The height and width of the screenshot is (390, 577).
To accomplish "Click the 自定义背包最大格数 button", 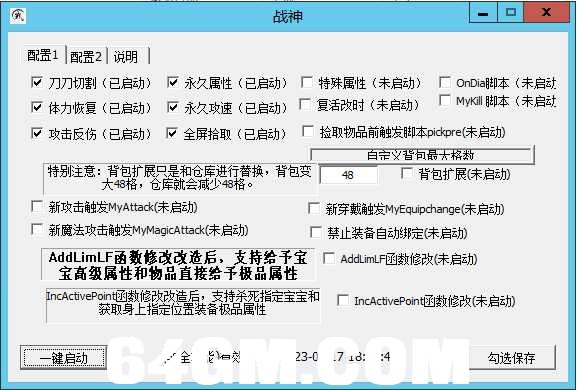I will pyautogui.click(x=422, y=155).
